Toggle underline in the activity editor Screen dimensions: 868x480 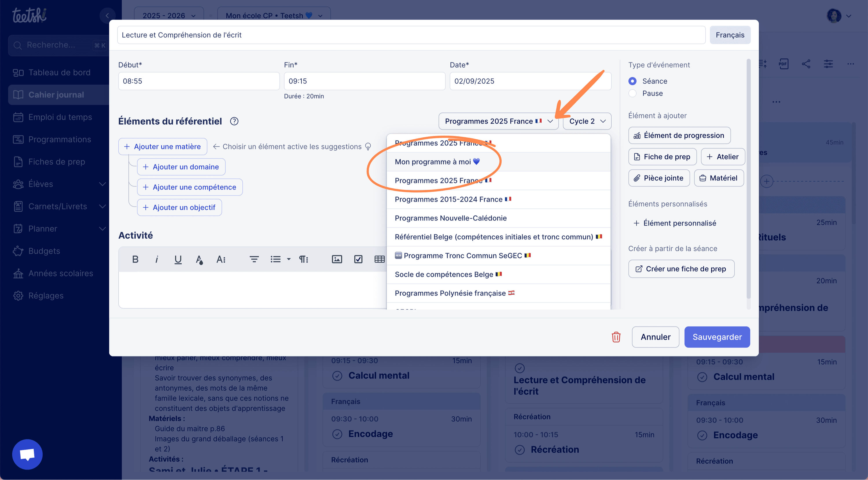[x=178, y=259]
